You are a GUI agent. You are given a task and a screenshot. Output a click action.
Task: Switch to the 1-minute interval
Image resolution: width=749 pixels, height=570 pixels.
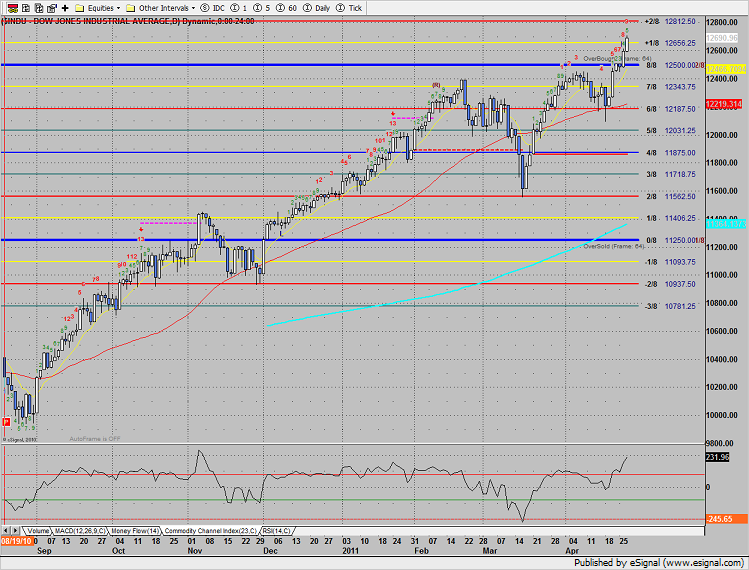pyautogui.click(x=239, y=8)
